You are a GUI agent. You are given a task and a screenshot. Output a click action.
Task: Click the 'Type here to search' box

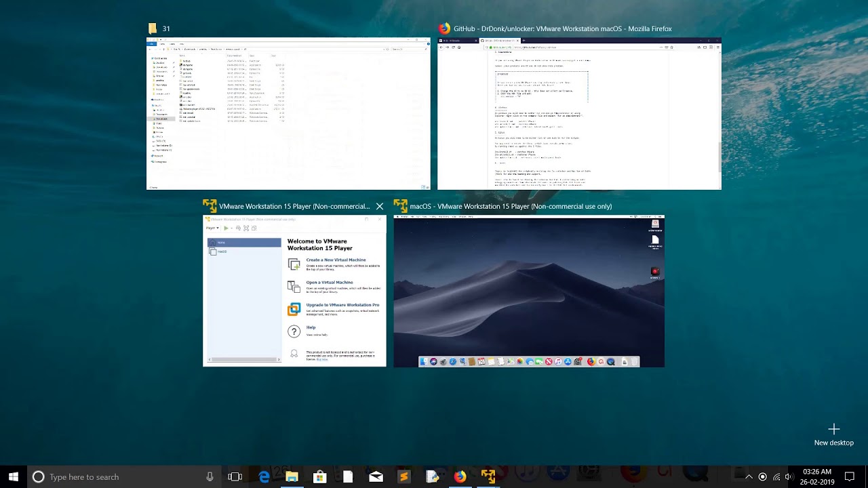point(123,476)
